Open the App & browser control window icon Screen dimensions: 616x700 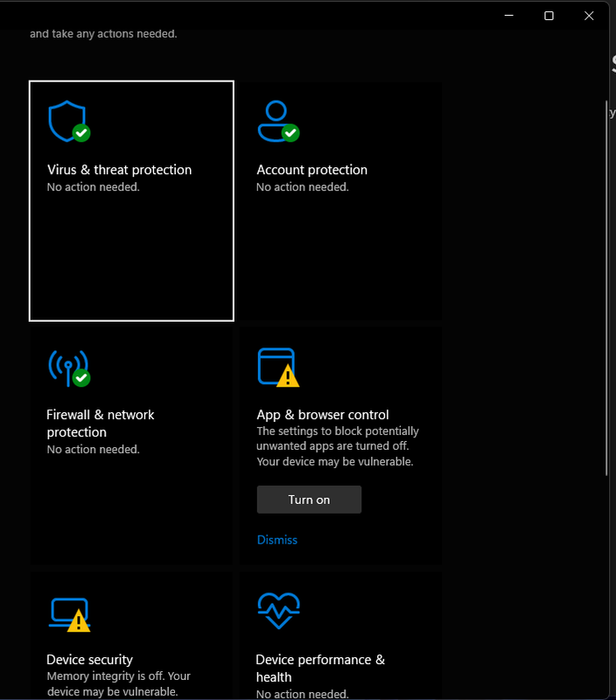pyautogui.click(x=278, y=367)
